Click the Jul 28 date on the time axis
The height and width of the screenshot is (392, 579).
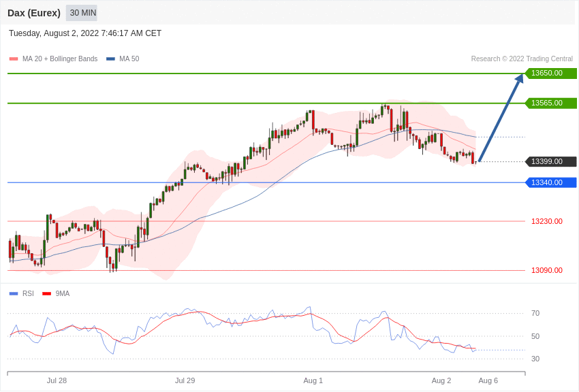[x=57, y=380]
